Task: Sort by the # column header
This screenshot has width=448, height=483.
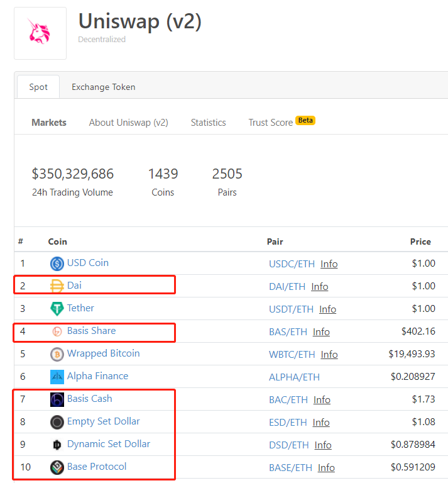Action: [x=21, y=241]
